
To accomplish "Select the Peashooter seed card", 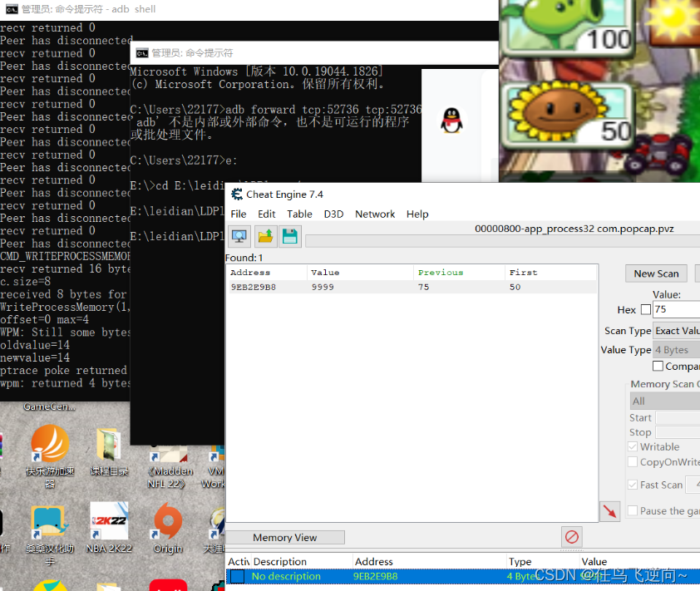I will (x=568, y=26).
